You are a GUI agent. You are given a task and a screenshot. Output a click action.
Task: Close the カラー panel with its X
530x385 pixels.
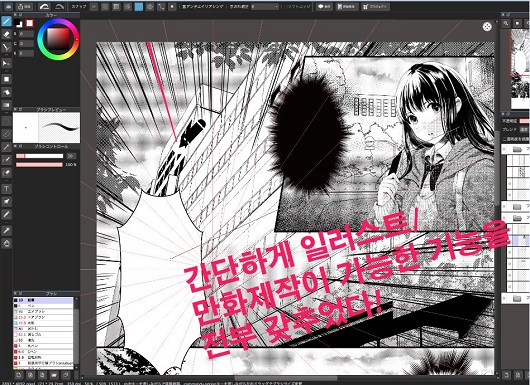click(x=15, y=15)
